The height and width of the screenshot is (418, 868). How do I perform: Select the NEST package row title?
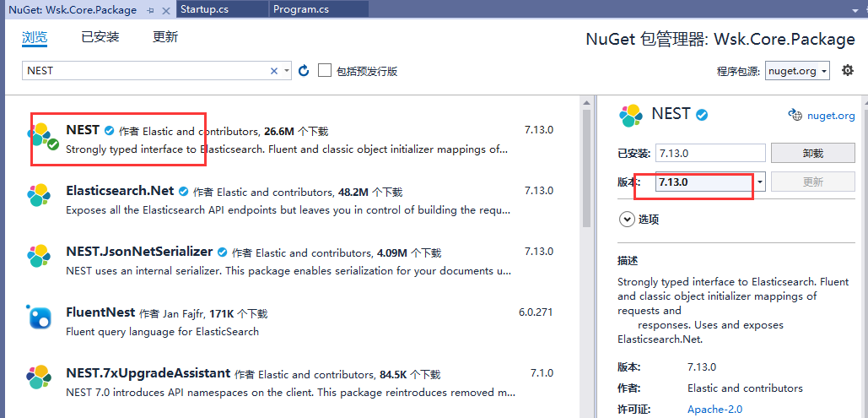[x=83, y=130]
